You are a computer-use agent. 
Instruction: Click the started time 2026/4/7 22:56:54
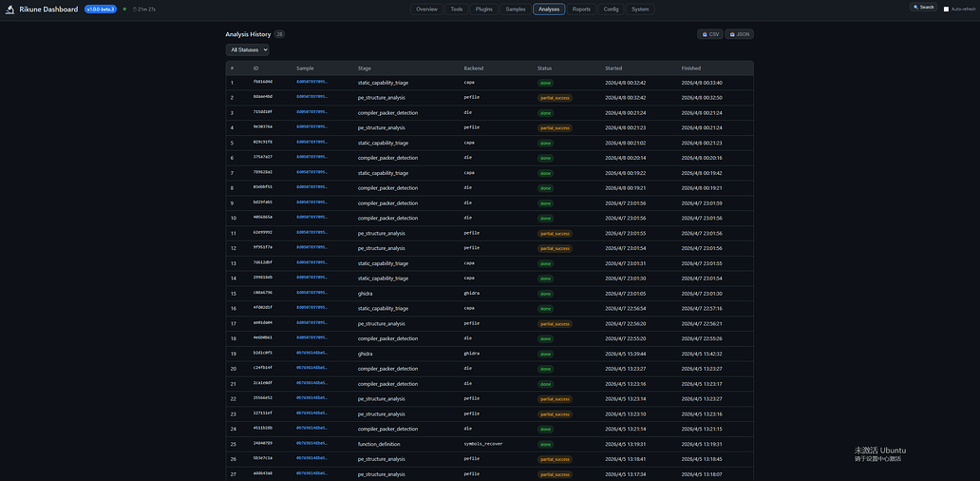click(626, 308)
